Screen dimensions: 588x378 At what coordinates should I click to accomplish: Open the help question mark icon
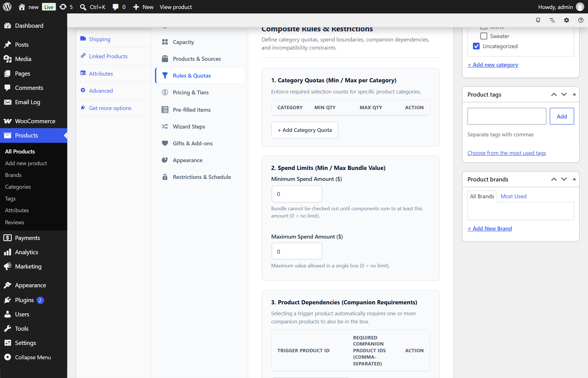click(581, 20)
